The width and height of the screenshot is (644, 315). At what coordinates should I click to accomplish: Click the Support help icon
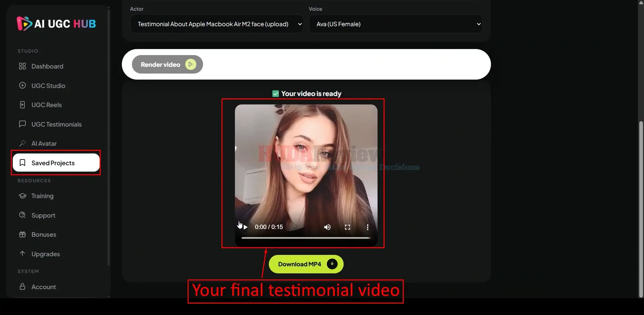tap(22, 215)
